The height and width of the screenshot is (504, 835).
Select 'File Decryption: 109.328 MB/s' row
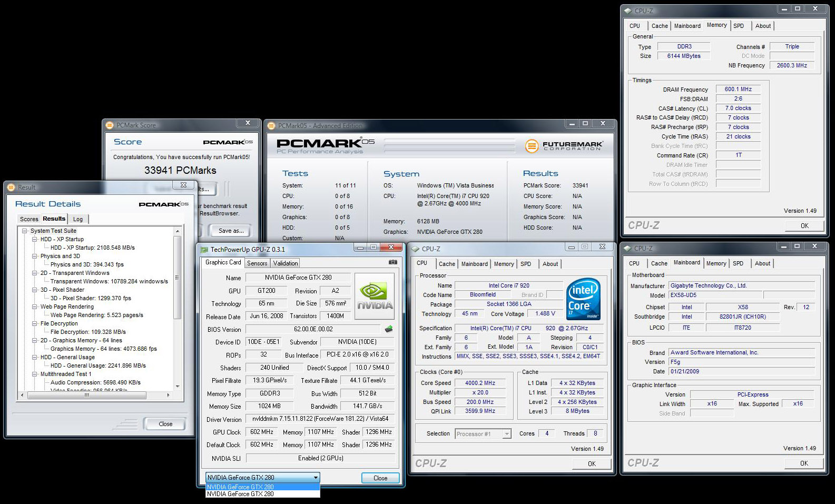tap(88, 332)
